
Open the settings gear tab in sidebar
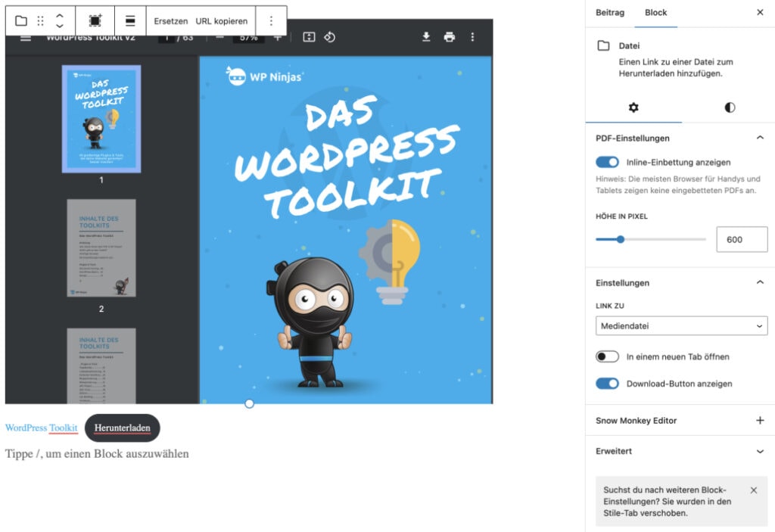click(633, 107)
